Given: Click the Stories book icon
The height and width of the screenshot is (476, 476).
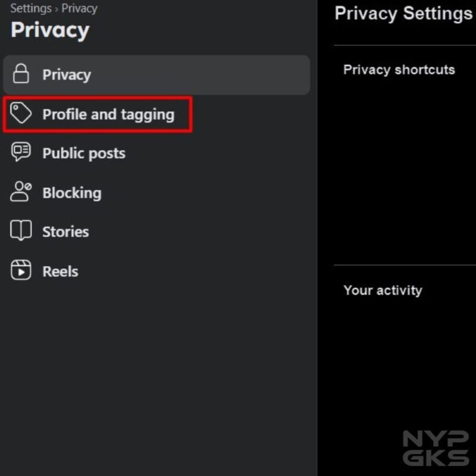Looking at the screenshot, I should tap(21, 231).
